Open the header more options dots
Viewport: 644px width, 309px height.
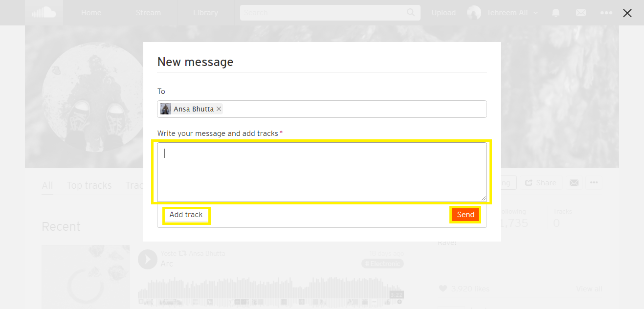coord(606,13)
